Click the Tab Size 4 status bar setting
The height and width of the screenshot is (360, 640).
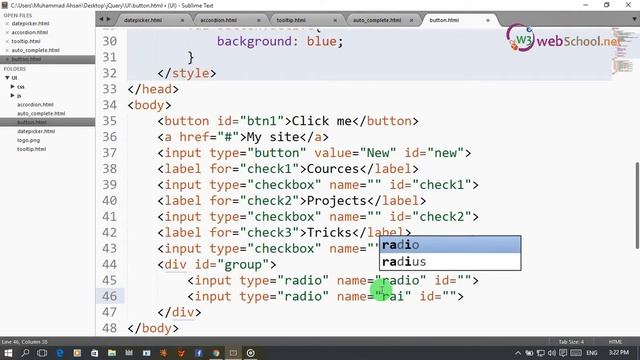(x=571, y=342)
